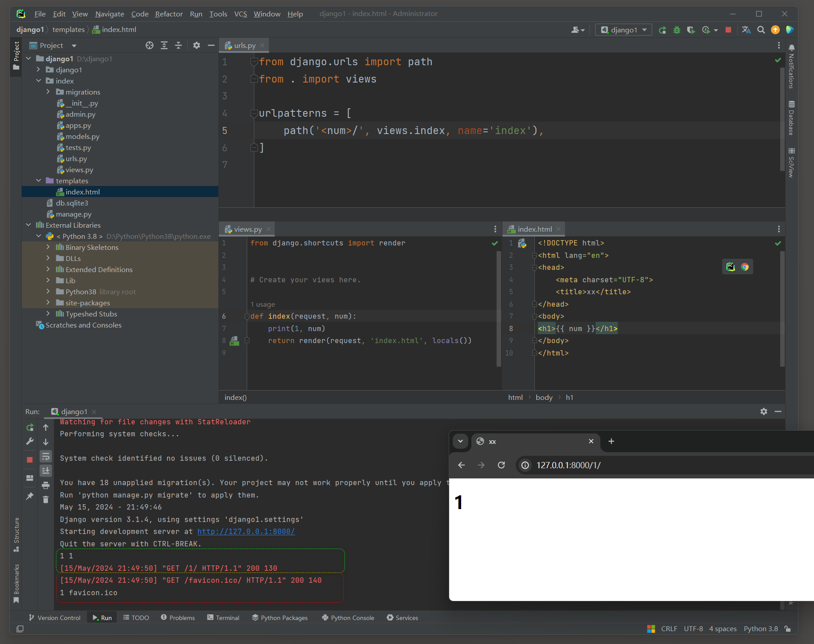The height and width of the screenshot is (644, 814).
Task: Print the Run console output
Action: [x=46, y=486]
